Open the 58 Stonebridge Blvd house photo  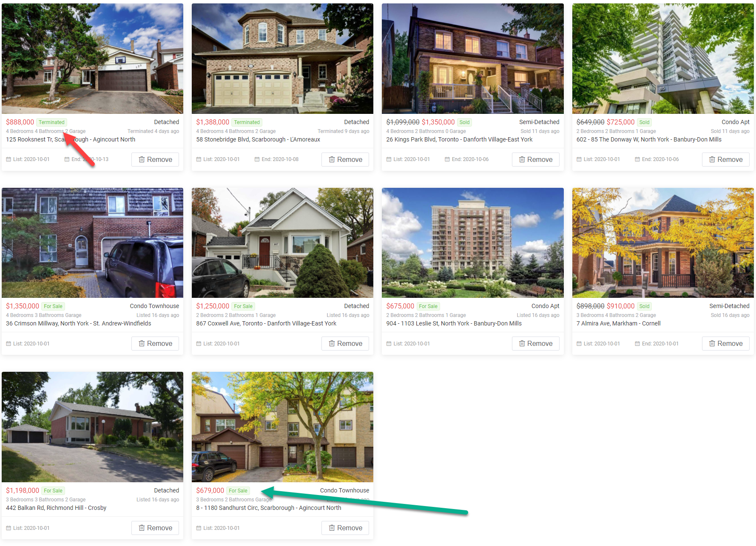[x=282, y=59]
